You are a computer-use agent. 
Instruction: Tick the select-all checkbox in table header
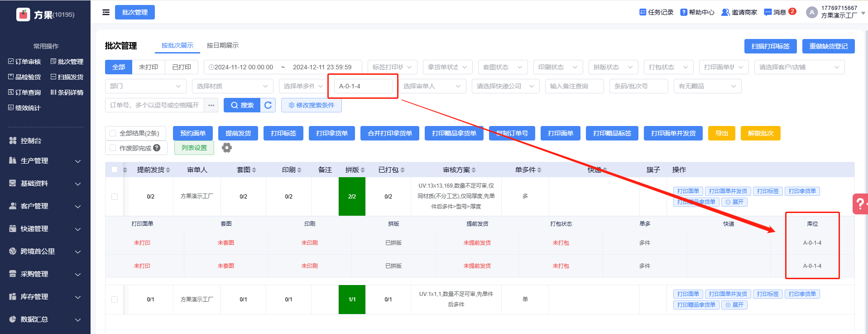point(115,169)
